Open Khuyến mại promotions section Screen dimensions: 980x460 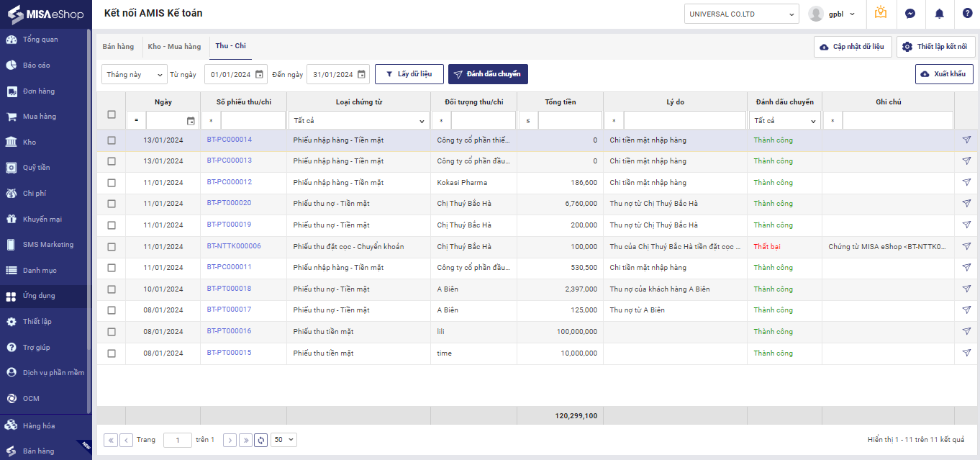pyautogui.click(x=43, y=220)
